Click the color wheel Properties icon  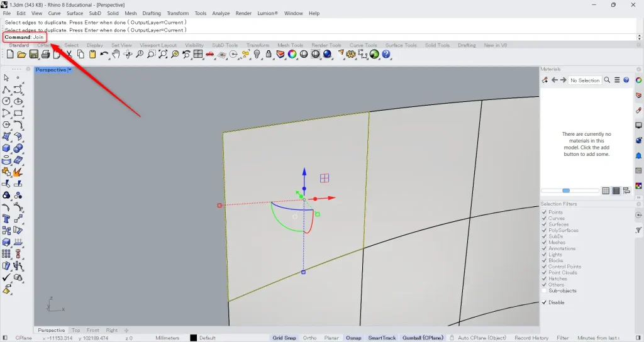pyautogui.click(x=292, y=54)
